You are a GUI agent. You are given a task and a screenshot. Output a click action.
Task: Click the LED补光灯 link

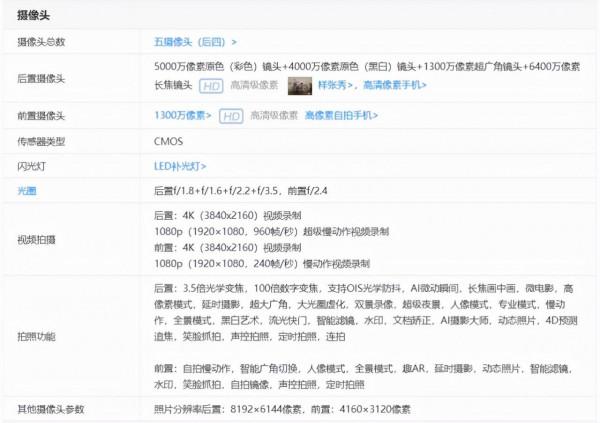pyautogui.click(x=179, y=165)
